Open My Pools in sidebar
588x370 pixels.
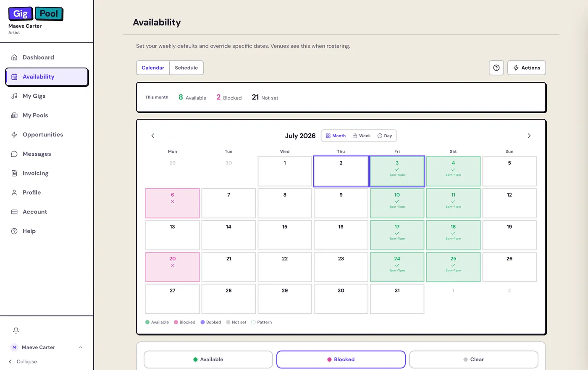(x=47, y=115)
